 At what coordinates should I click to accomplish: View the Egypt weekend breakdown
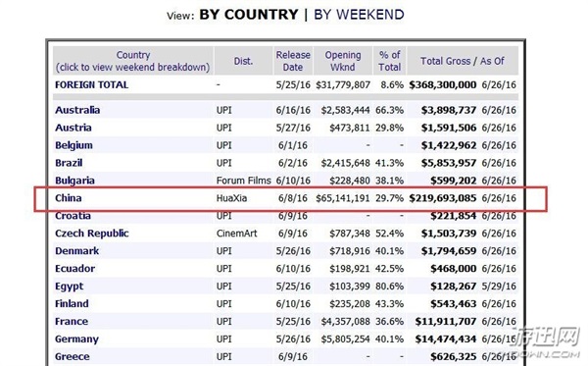70,287
